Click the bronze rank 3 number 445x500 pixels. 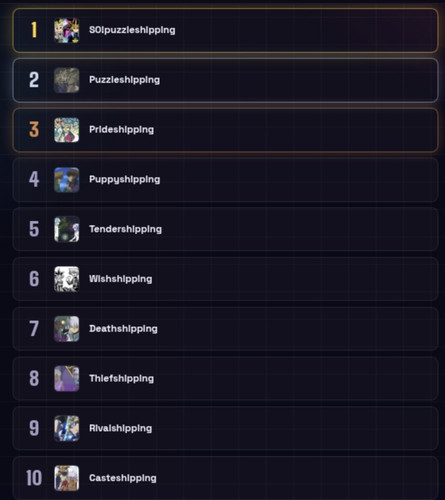pos(34,130)
